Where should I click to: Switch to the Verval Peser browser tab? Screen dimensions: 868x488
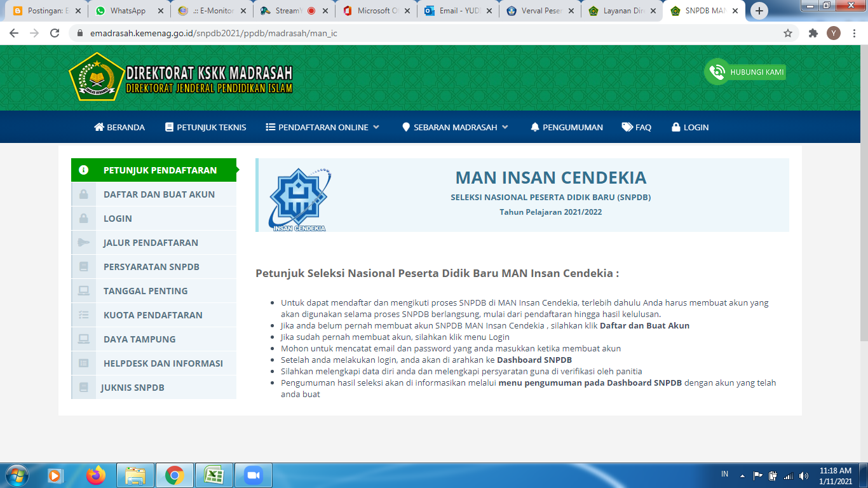(x=541, y=11)
